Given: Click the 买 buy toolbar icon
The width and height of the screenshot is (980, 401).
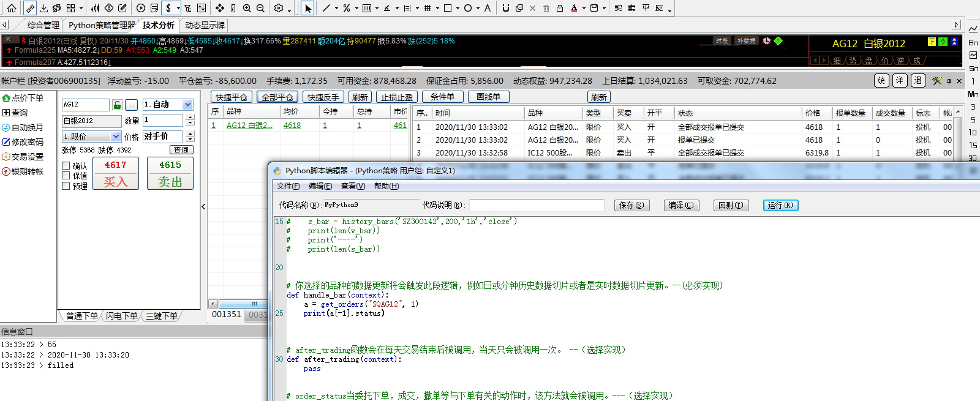Looking at the screenshot, I should [x=618, y=8].
